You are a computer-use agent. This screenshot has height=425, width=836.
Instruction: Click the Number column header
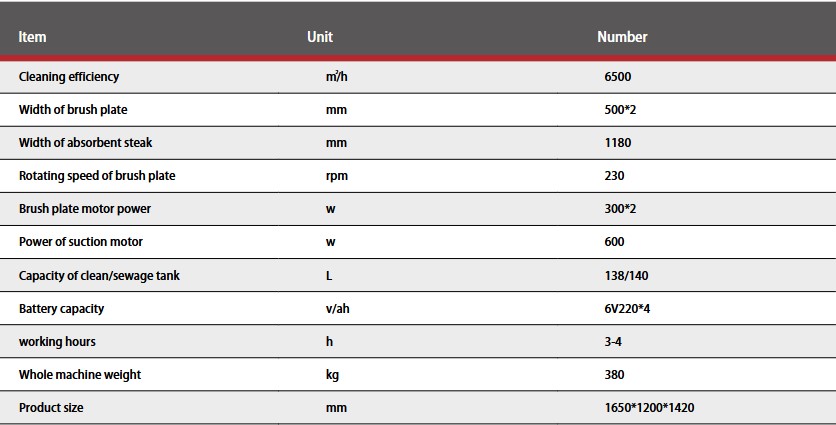click(x=622, y=37)
